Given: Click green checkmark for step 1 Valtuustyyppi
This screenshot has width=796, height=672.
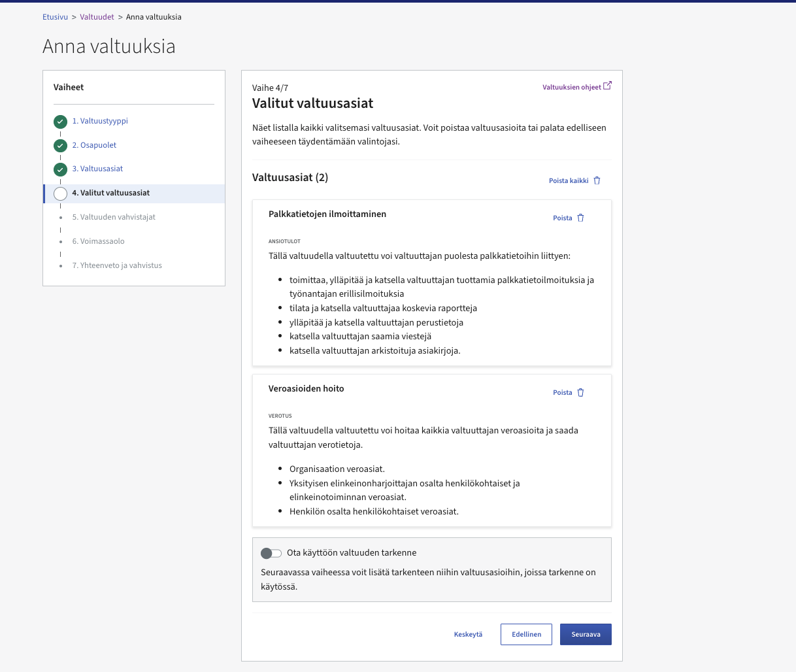Looking at the screenshot, I should pyautogui.click(x=60, y=122).
